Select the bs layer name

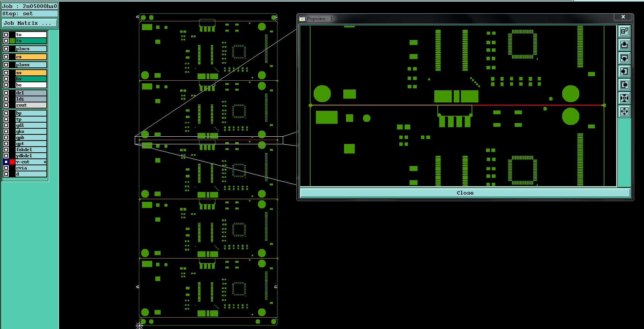pyautogui.click(x=31, y=79)
